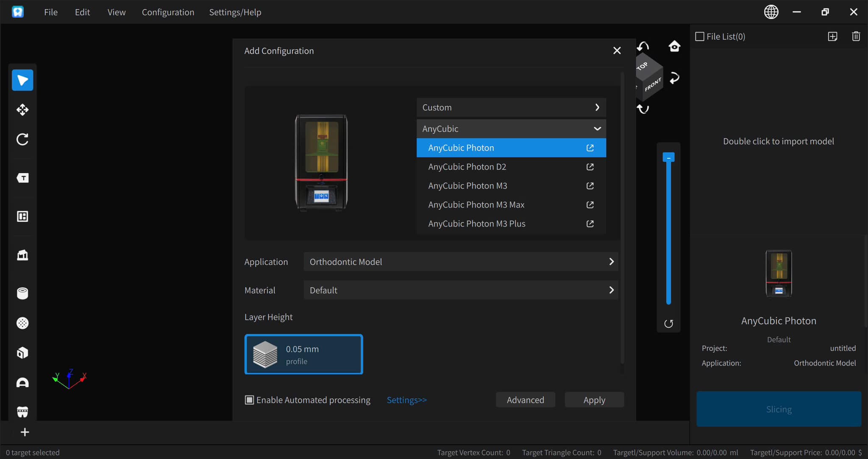Select the text label tool

22,178
